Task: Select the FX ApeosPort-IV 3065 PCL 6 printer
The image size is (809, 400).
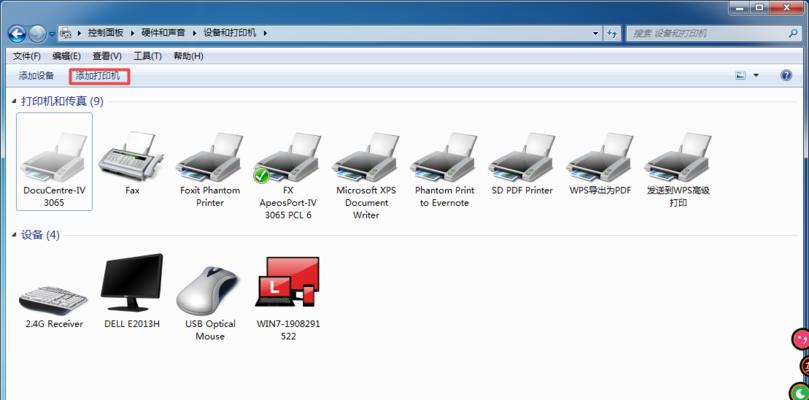Action: click(288, 157)
